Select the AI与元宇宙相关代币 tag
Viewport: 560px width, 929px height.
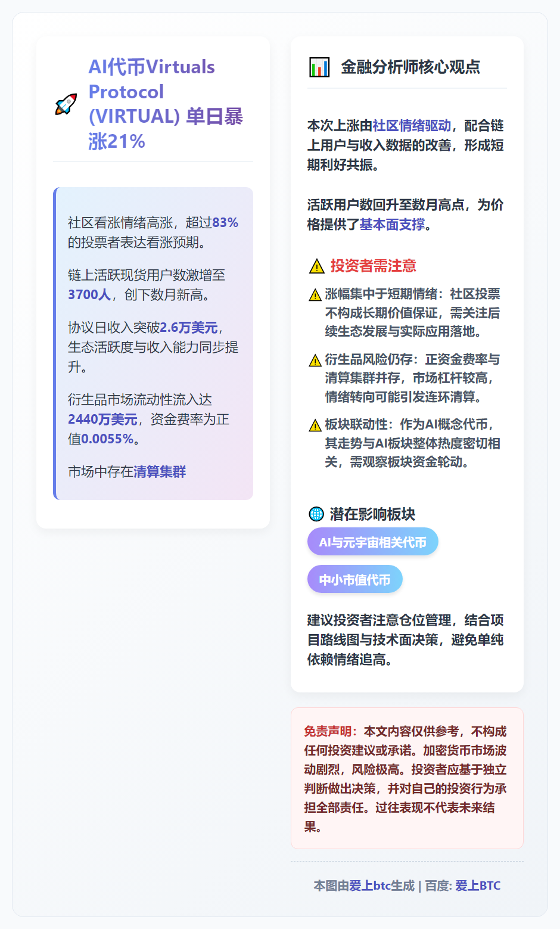(373, 542)
